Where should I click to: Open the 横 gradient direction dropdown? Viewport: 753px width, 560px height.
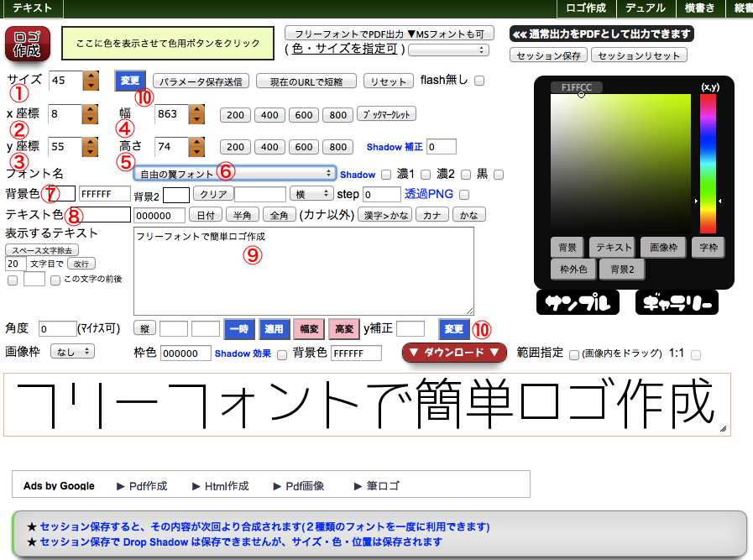[x=311, y=194]
